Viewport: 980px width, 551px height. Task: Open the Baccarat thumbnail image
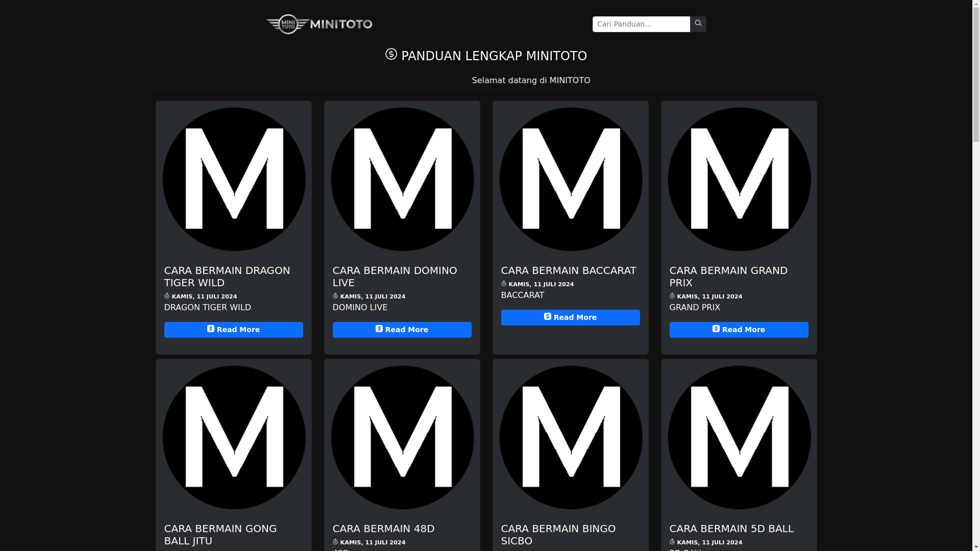coord(571,179)
